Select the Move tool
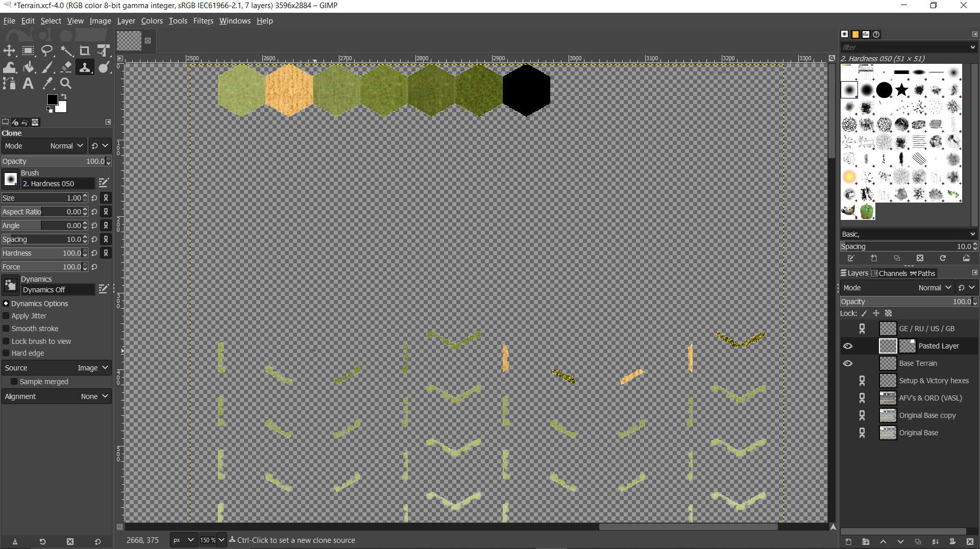 coord(9,51)
